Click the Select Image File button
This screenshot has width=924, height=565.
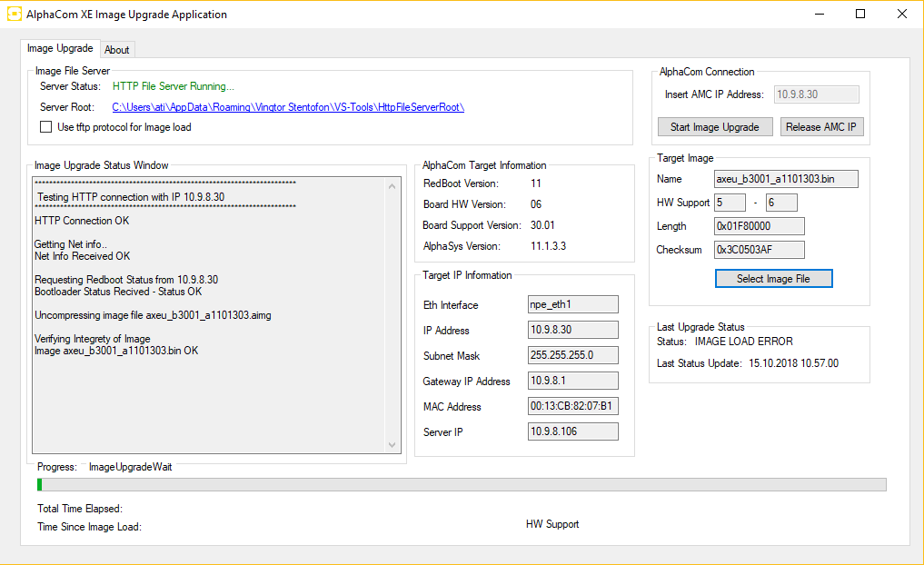[773, 279]
